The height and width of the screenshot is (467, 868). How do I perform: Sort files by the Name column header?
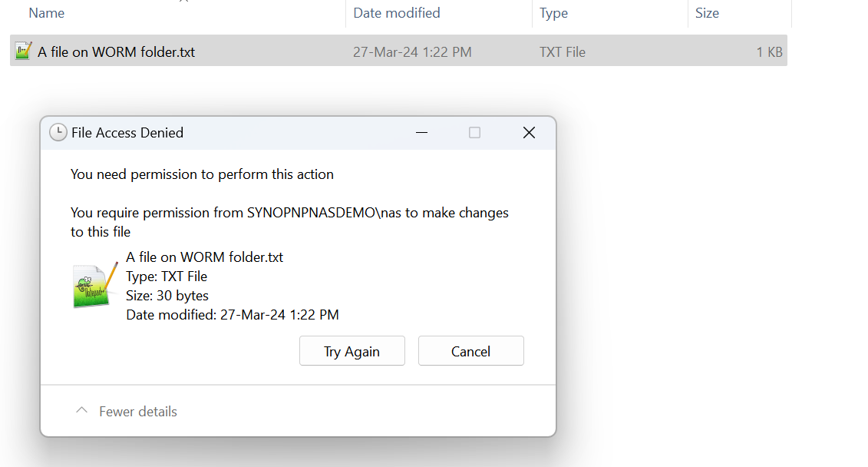(x=46, y=12)
